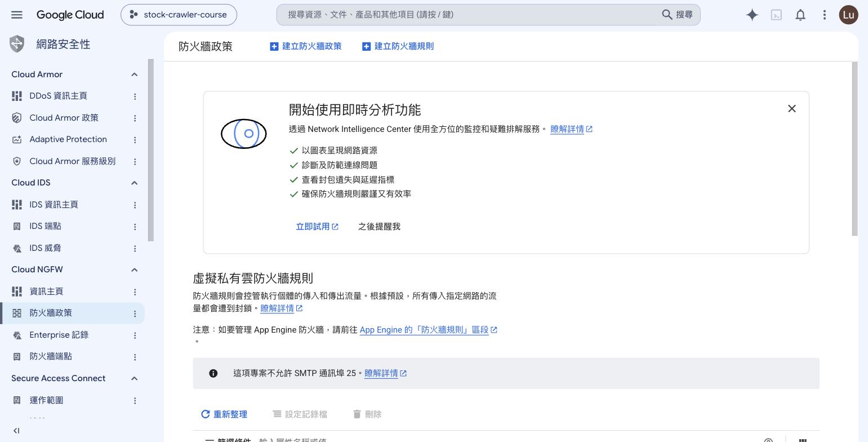Open more options for 防火牆政策 item
This screenshot has width=868, height=442.
coord(135,313)
